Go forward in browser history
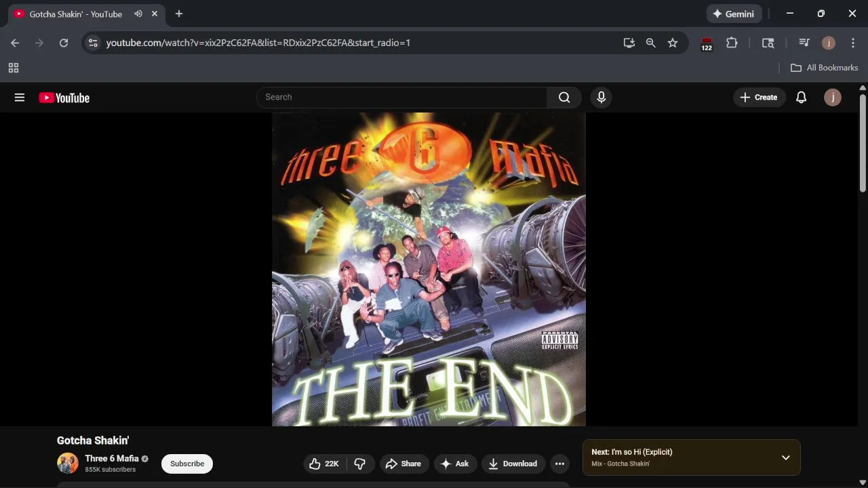Image resolution: width=868 pixels, height=488 pixels. 39,43
